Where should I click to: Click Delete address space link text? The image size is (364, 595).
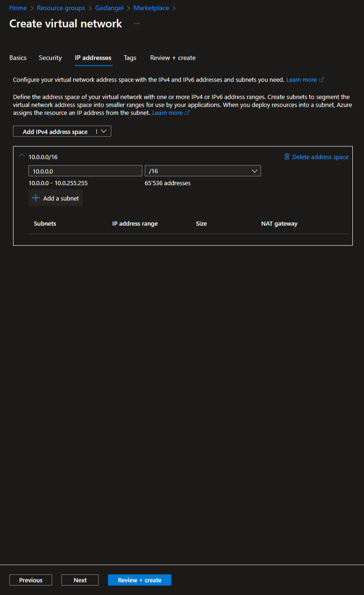[320, 157]
